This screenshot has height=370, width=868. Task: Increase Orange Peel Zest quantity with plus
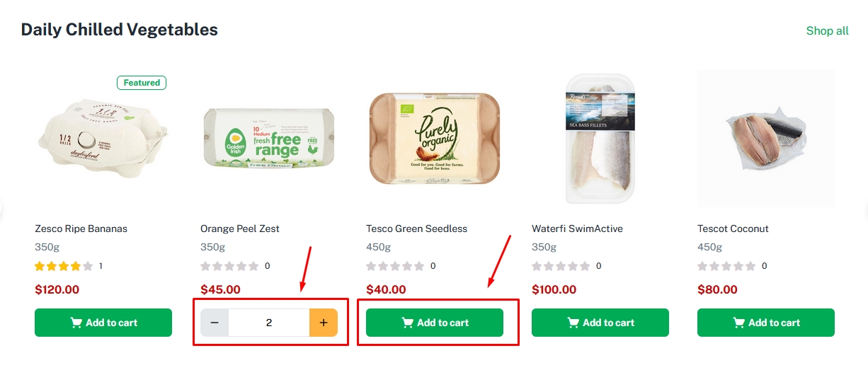[x=324, y=323]
